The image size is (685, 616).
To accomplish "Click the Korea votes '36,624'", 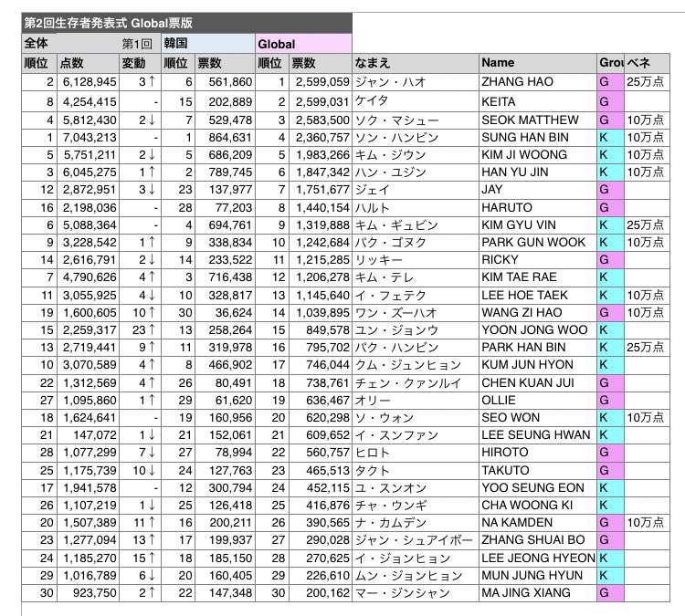I will pos(225,313).
